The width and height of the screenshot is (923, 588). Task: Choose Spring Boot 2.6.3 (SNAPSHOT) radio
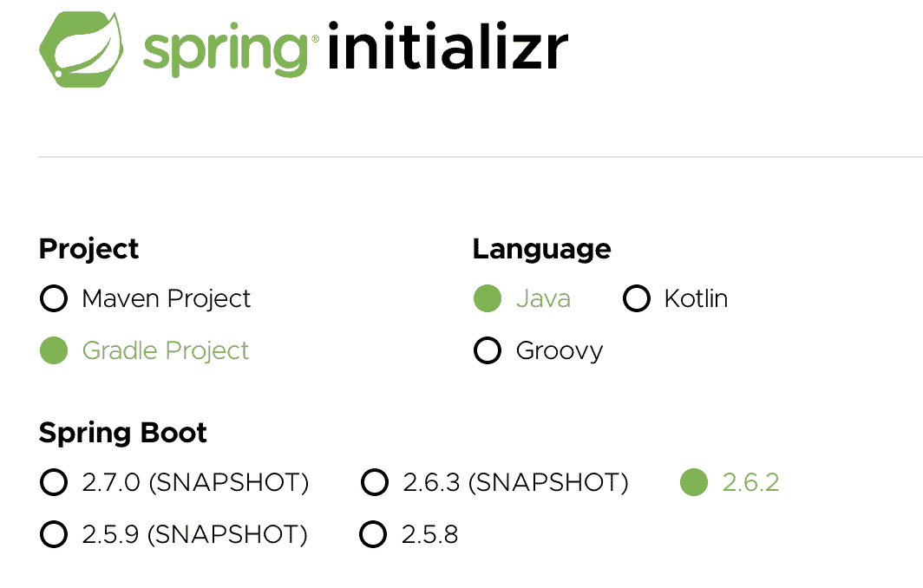pos(374,483)
